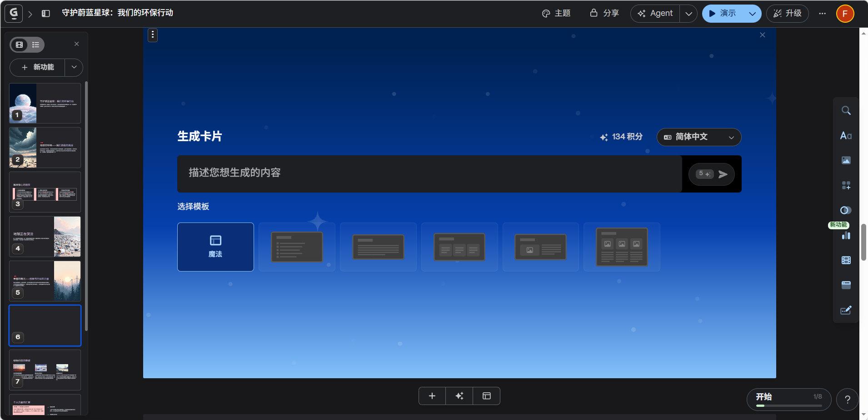Expand the 演示 presentation options arrow
This screenshot has height=420, width=868.
click(x=752, y=14)
